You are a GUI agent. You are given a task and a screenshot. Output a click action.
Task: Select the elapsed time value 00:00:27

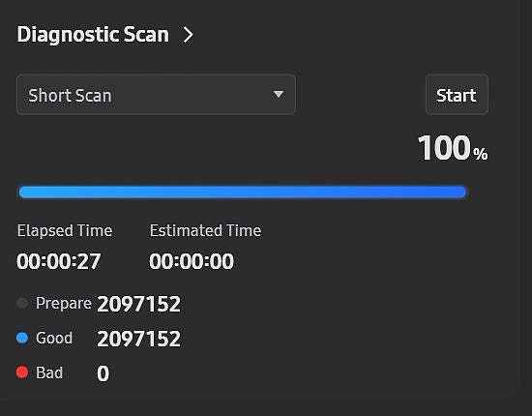[x=59, y=261]
